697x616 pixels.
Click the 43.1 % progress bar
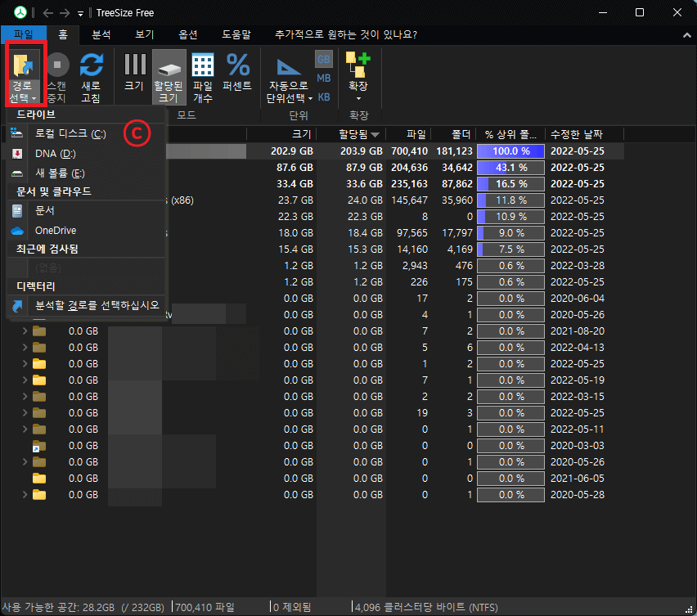coord(510,168)
